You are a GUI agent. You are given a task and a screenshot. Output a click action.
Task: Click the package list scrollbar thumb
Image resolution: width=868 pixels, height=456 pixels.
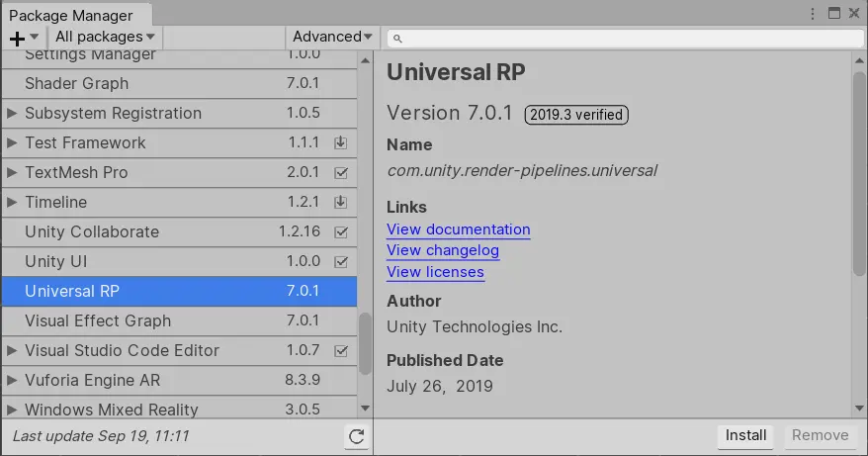(365, 344)
